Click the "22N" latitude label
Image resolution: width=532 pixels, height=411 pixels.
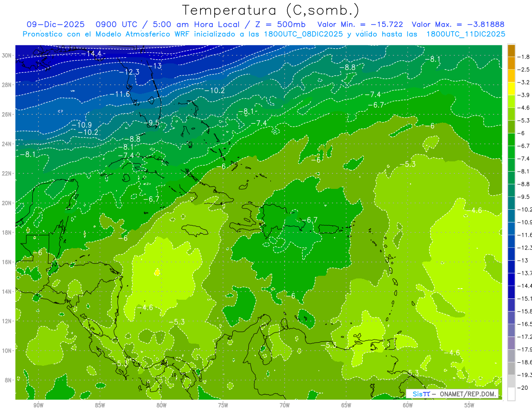[7, 173]
